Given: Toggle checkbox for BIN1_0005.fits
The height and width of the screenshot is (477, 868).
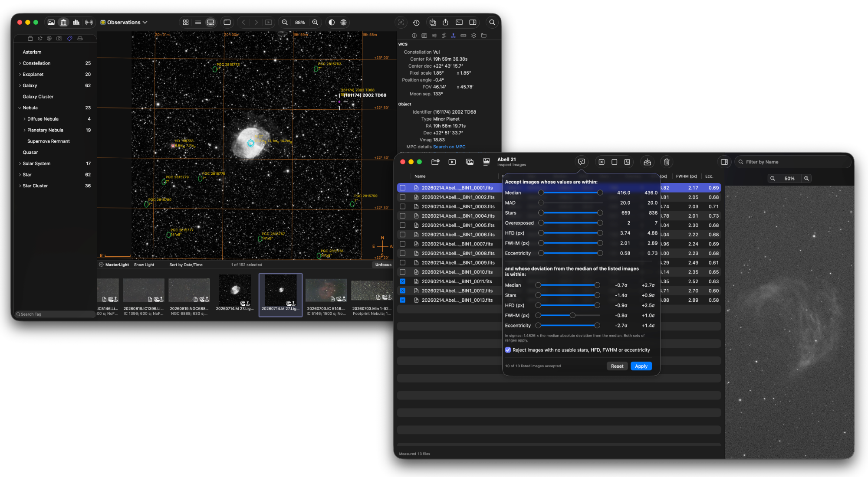Looking at the screenshot, I should (x=403, y=225).
